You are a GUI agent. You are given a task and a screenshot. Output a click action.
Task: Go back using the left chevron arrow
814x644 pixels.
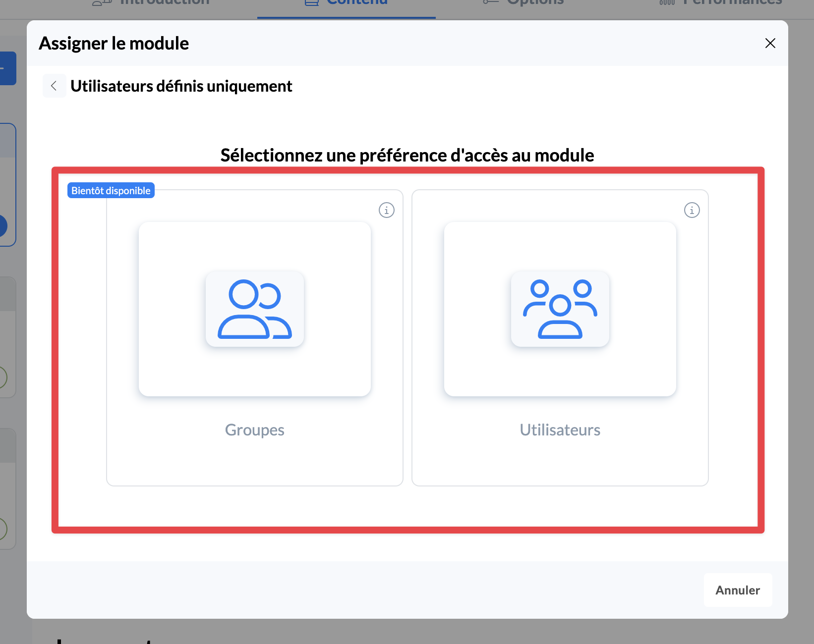(x=54, y=86)
